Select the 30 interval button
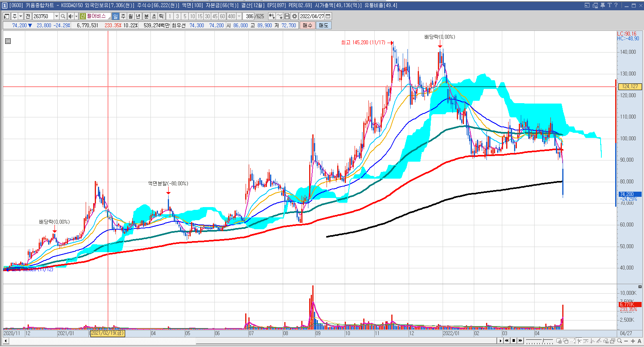644x347 pixels. click(x=207, y=16)
